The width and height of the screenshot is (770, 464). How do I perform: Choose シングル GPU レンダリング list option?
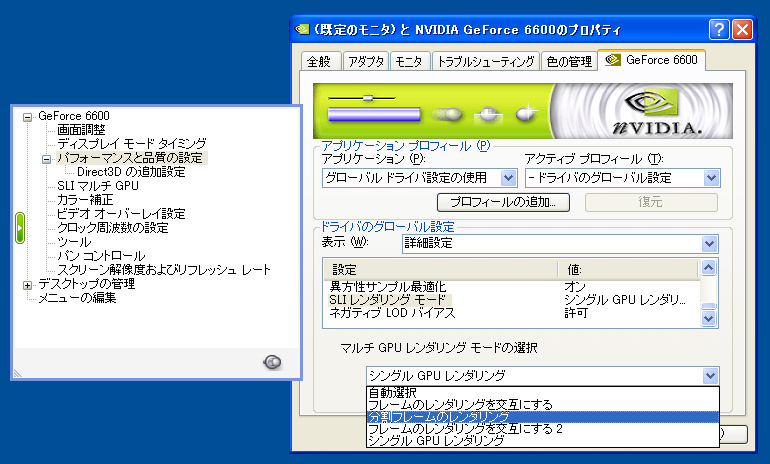point(543,440)
